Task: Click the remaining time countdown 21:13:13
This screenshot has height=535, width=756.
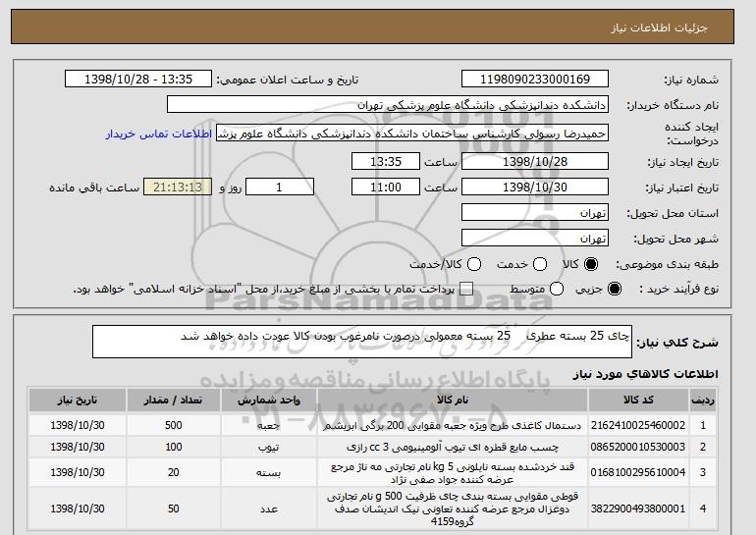Action: pos(178,187)
